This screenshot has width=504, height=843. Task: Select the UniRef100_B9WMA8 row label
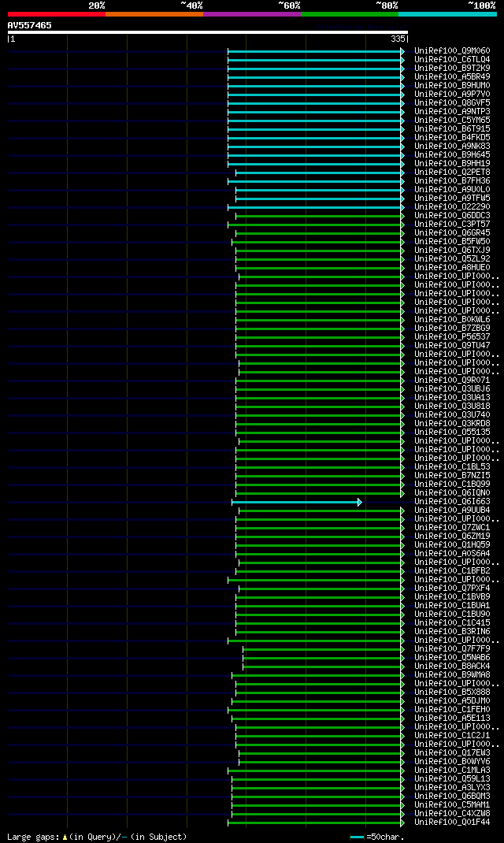pyautogui.click(x=452, y=675)
